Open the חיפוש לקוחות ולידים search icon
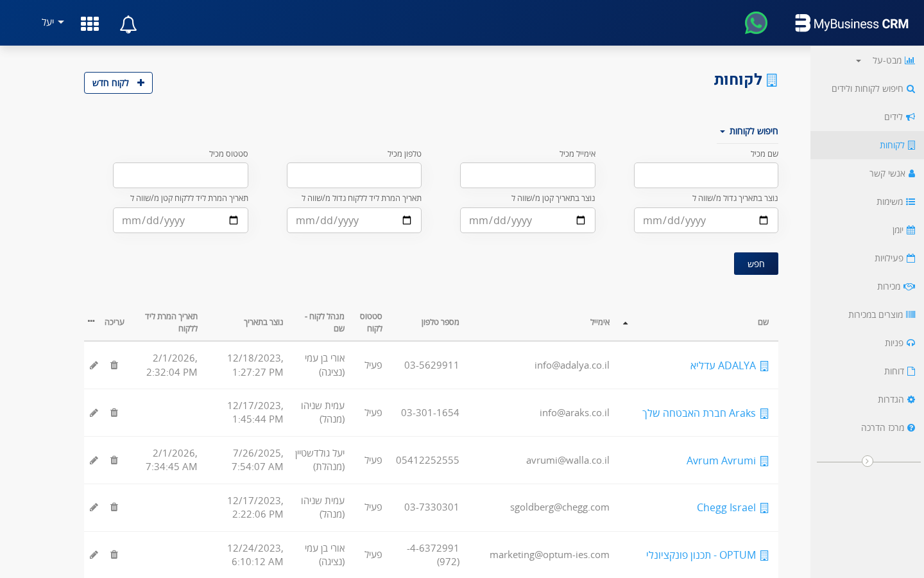The height and width of the screenshot is (578, 924). point(911,89)
